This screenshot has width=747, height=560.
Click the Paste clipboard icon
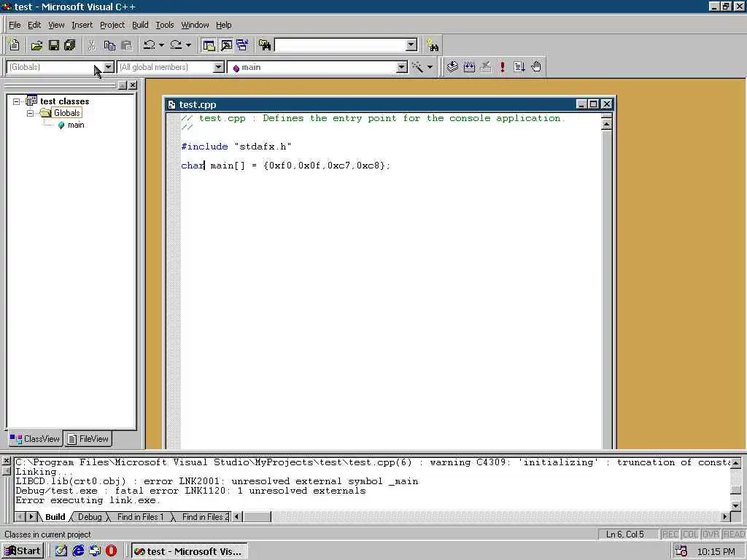point(127,45)
